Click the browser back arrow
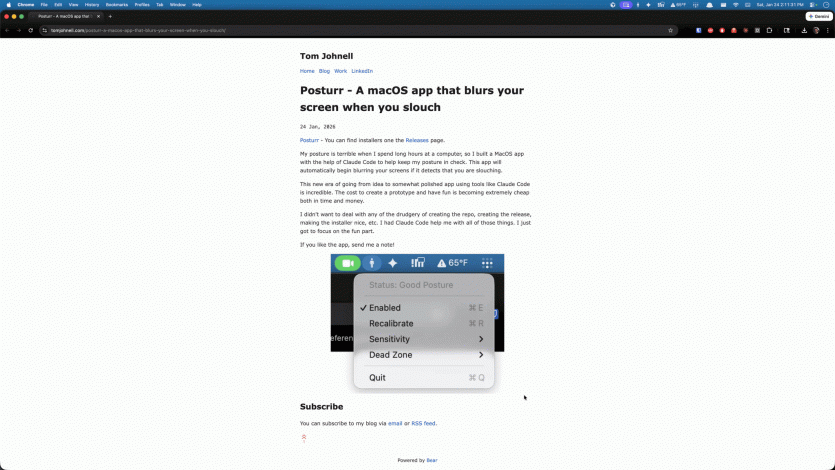Screen dimensions: 835x470 (x=7, y=30)
